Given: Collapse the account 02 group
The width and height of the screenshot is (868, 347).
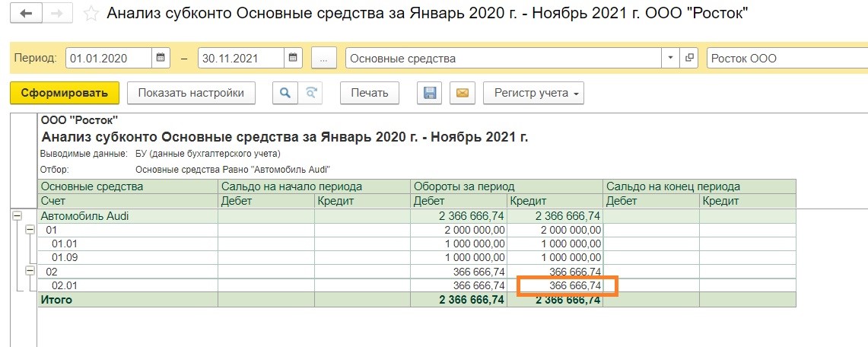Looking at the screenshot, I should pos(30,271).
